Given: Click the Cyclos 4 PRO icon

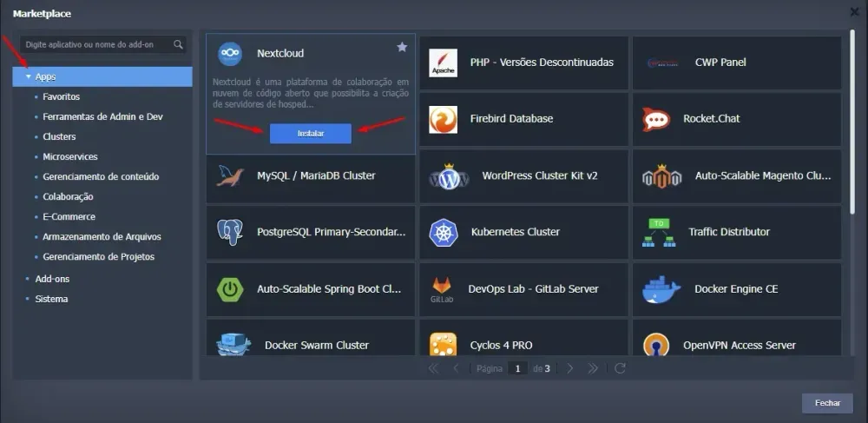Looking at the screenshot, I should tap(443, 344).
